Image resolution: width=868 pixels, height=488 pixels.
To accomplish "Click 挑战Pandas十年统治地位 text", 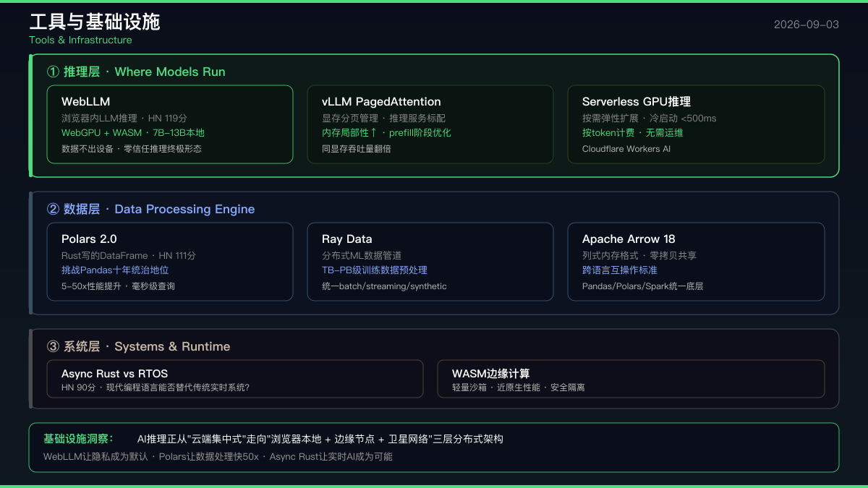I will click(x=115, y=270).
